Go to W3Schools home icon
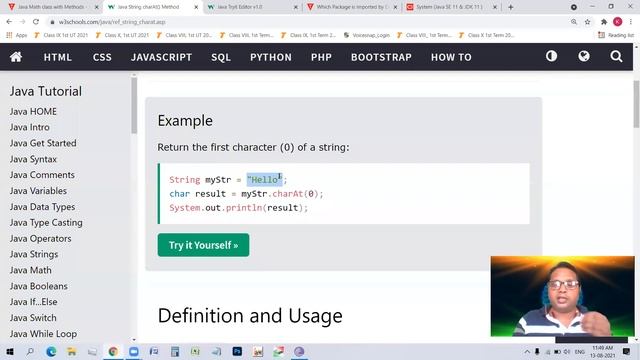Viewport: 640px width, 360px height. (x=16, y=57)
